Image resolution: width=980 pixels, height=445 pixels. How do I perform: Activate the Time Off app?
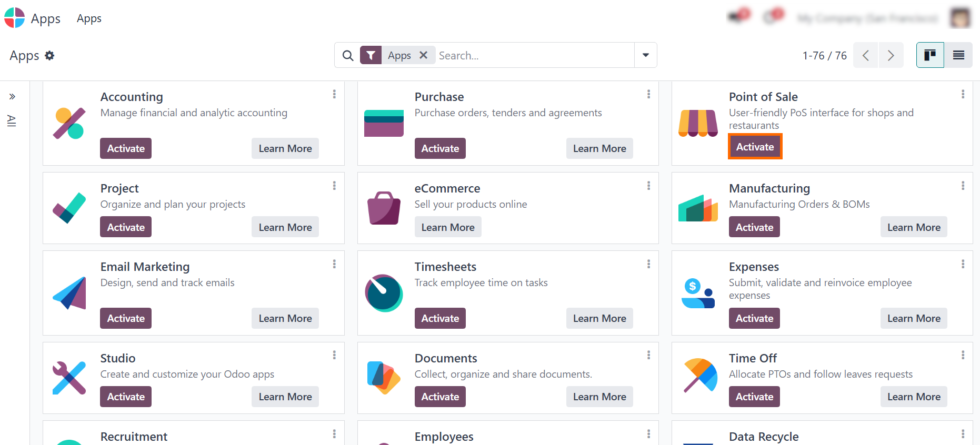pyautogui.click(x=754, y=397)
